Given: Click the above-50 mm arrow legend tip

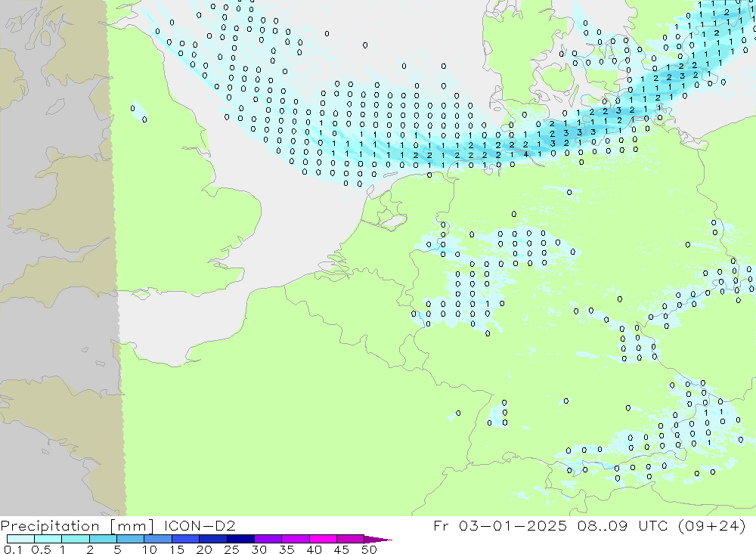Looking at the screenshot, I should click(x=377, y=540).
